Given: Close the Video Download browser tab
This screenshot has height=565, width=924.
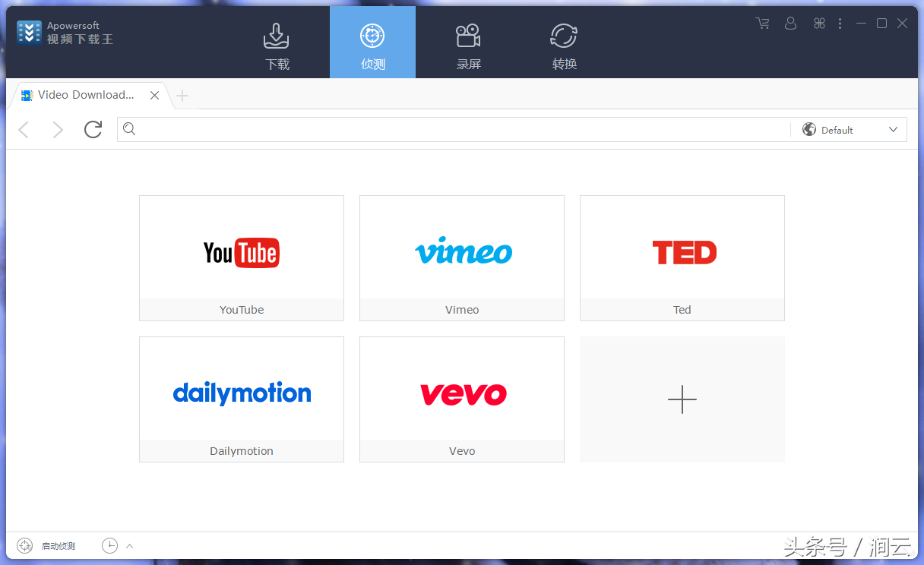Looking at the screenshot, I should [154, 96].
